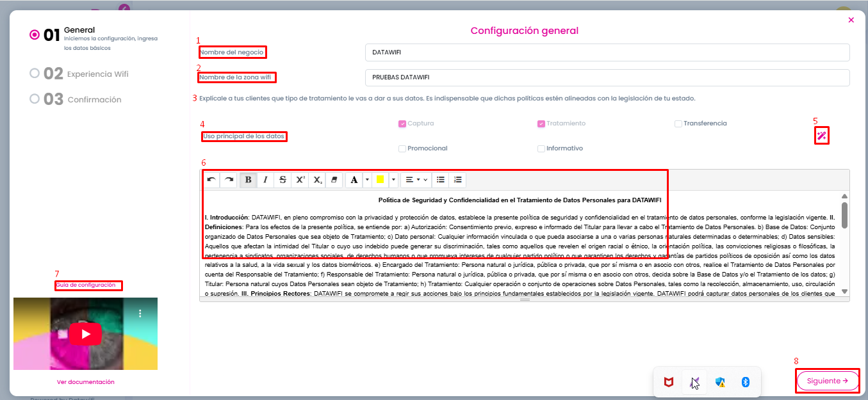The image size is (868, 400).
Task: Click the Strikethrough icon
Action: click(x=283, y=179)
